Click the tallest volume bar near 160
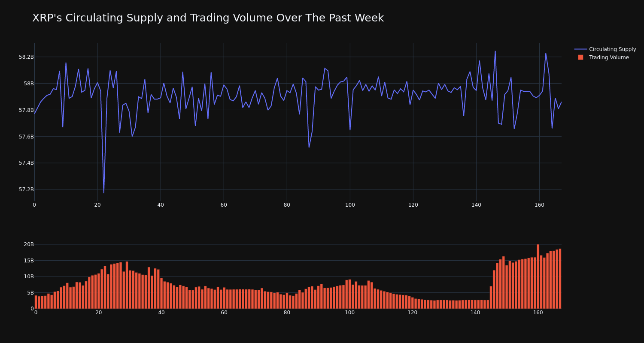 tap(538, 277)
